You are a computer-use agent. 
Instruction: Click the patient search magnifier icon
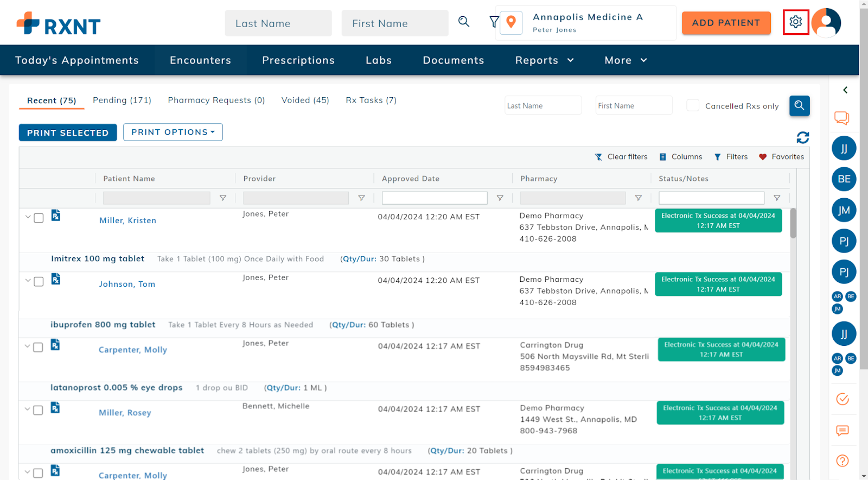(464, 22)
